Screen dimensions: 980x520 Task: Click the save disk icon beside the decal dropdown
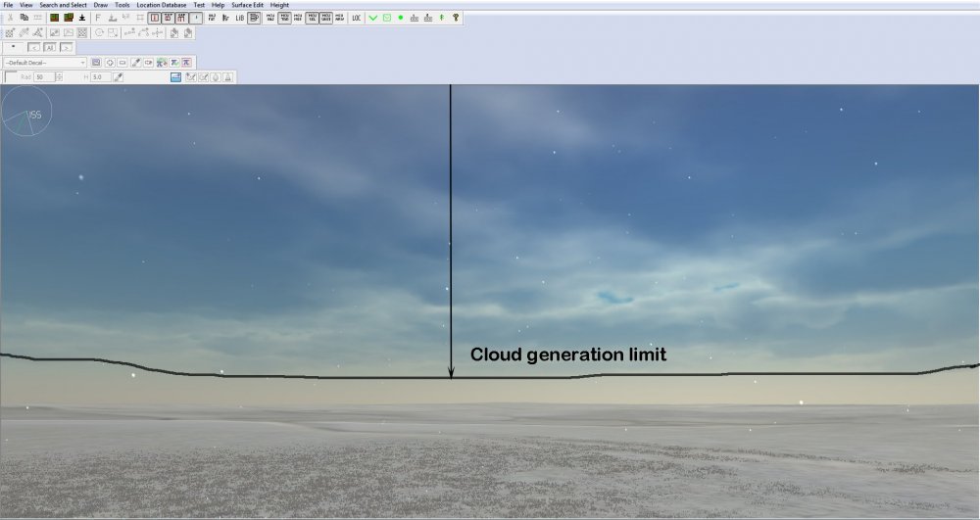(96, 63)
